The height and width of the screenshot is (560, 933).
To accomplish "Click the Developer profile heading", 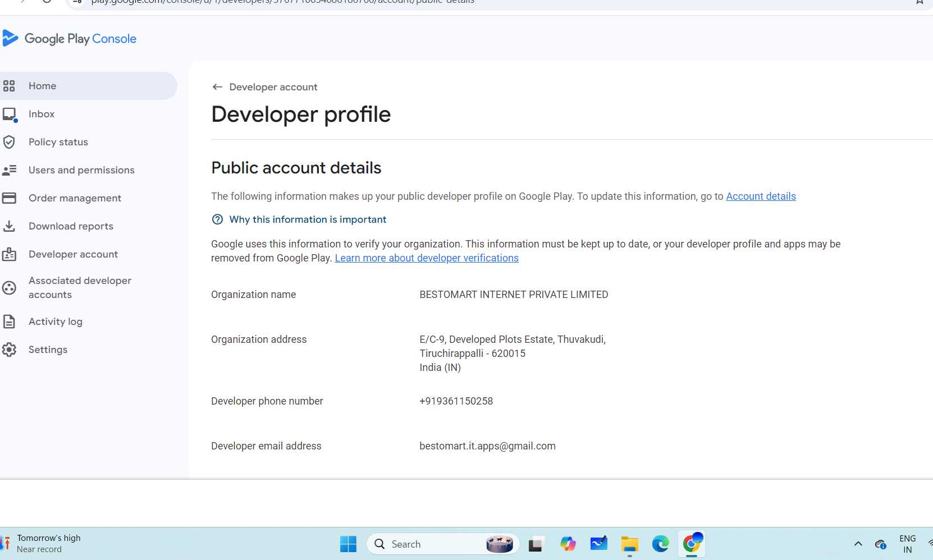I will pos(301,114).
